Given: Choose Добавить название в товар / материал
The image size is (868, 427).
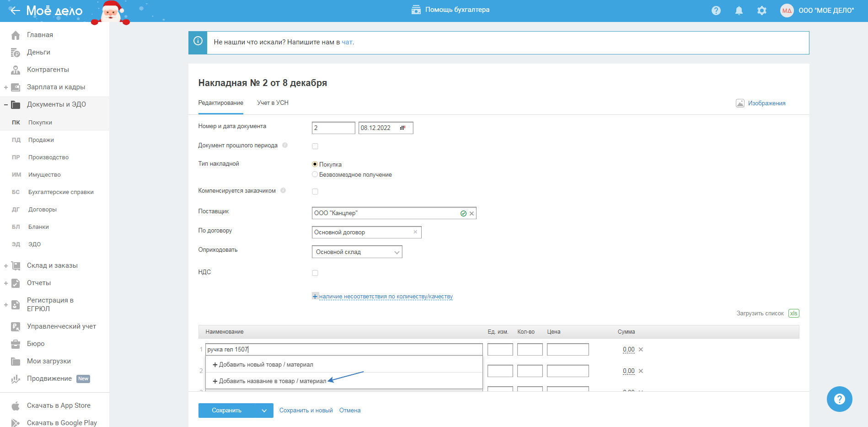Looking at the screenshot, I should (344, 381).
